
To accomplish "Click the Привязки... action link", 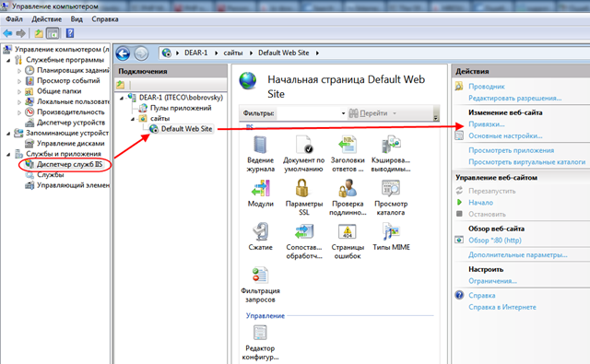I will coord(487,124).
